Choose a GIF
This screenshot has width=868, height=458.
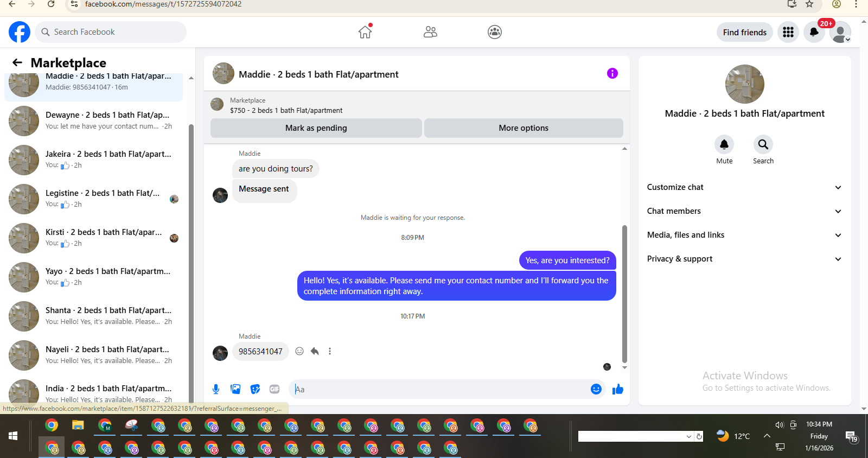(x=275, y=389)
